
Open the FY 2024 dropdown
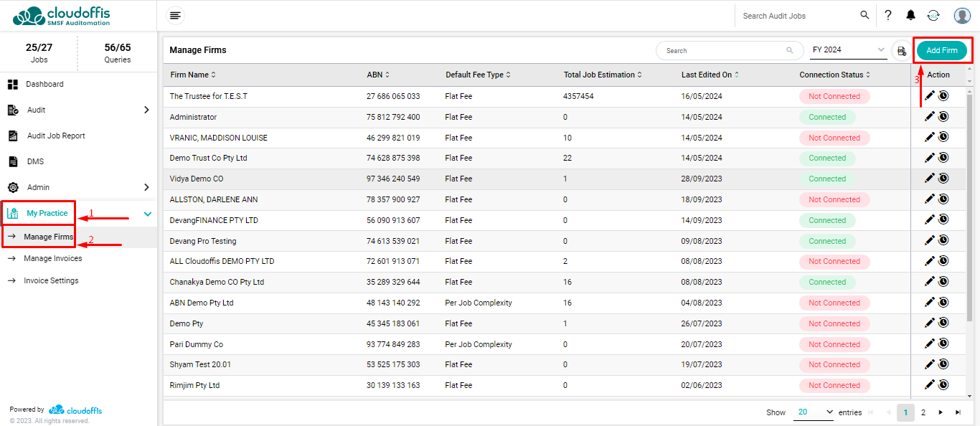pos(849,50)
